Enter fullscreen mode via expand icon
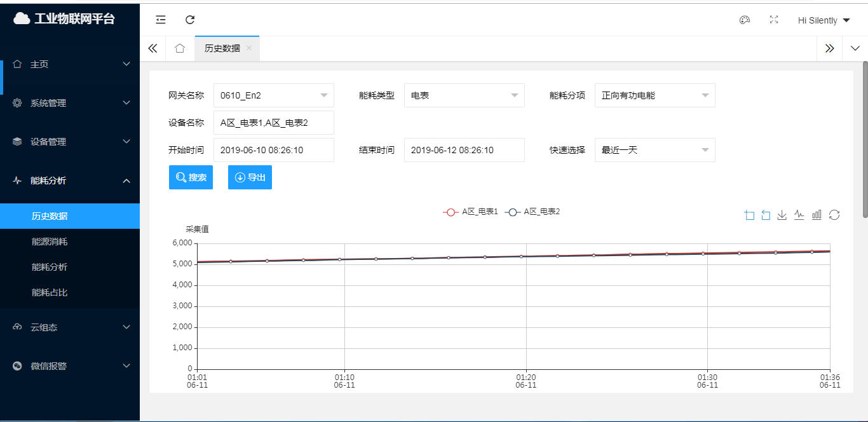The height and width of the screenshot is (422, 868). tap(774, 20)
